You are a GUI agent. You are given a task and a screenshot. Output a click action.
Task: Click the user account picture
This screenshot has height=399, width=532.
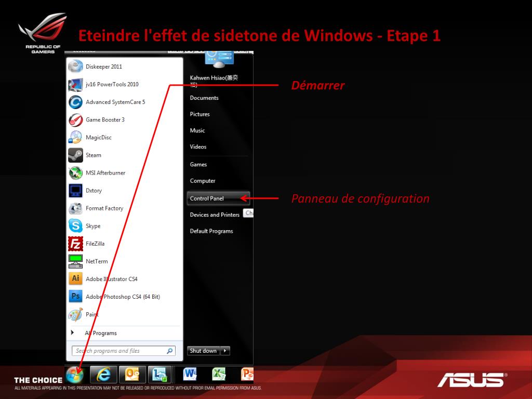point(219,59)
